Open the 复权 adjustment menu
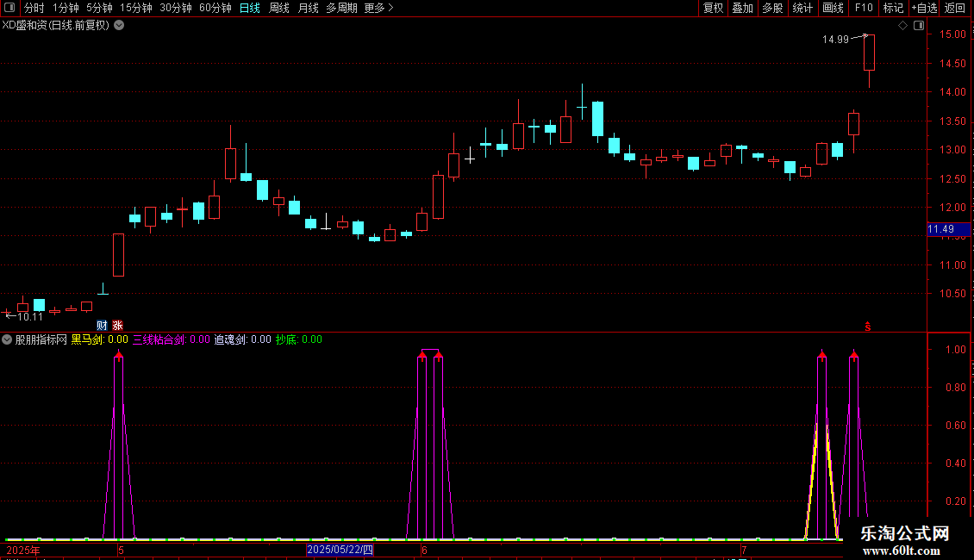The width and height of the screenshot is (974, 560). 713,8
